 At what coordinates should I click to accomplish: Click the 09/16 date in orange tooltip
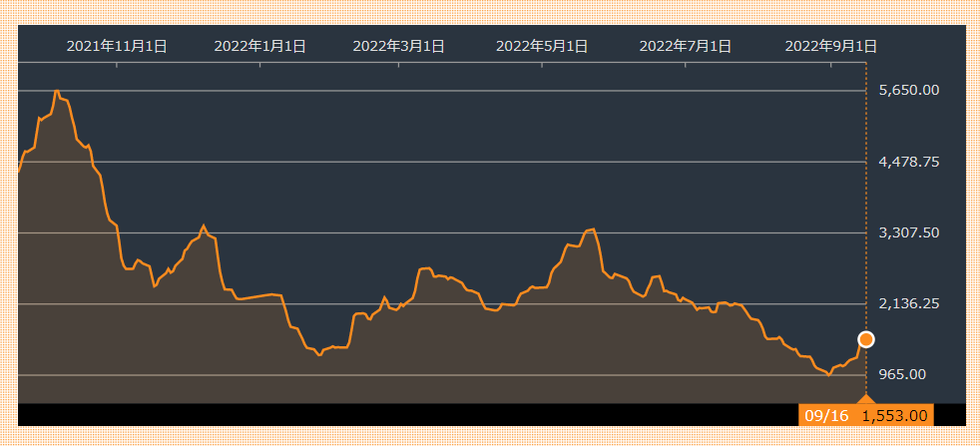point(826,416)
